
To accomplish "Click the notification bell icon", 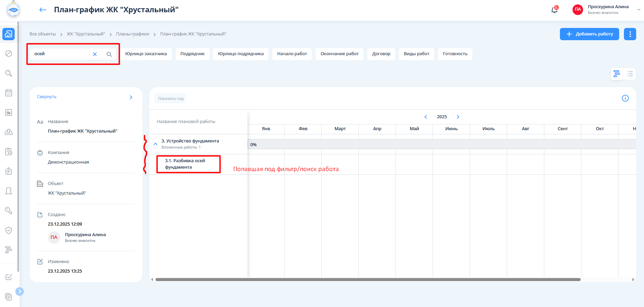I will pos(554,10).
